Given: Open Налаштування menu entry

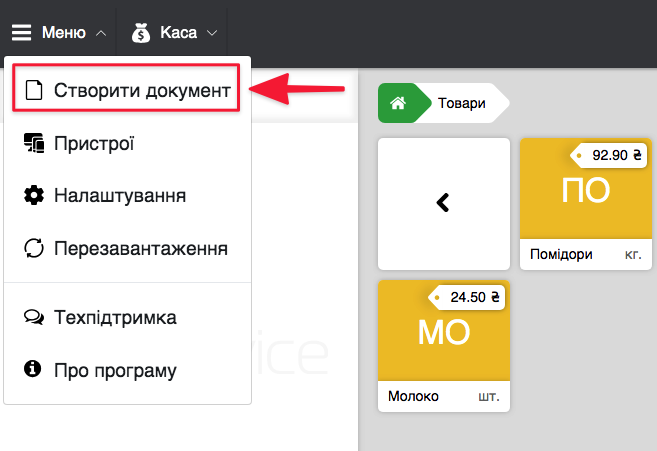Looking at the screenshot, I should click(120, 195).
